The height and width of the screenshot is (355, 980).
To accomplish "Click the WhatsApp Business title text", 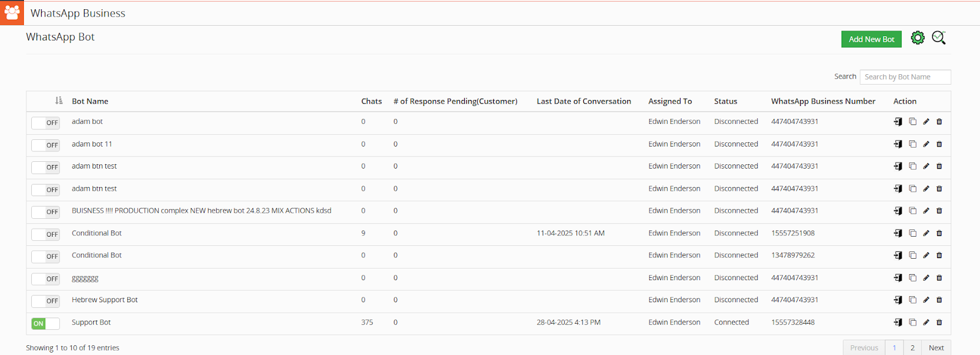I will pos(78,13).
